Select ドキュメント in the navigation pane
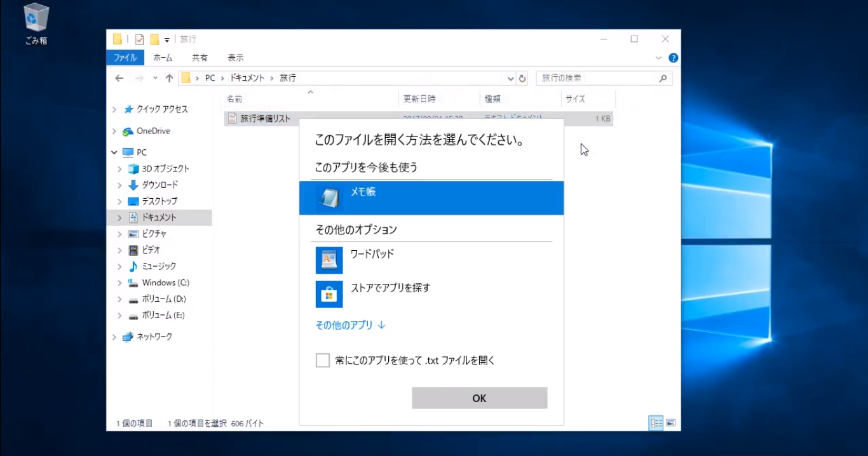868x456 pixels. [159, 217]
